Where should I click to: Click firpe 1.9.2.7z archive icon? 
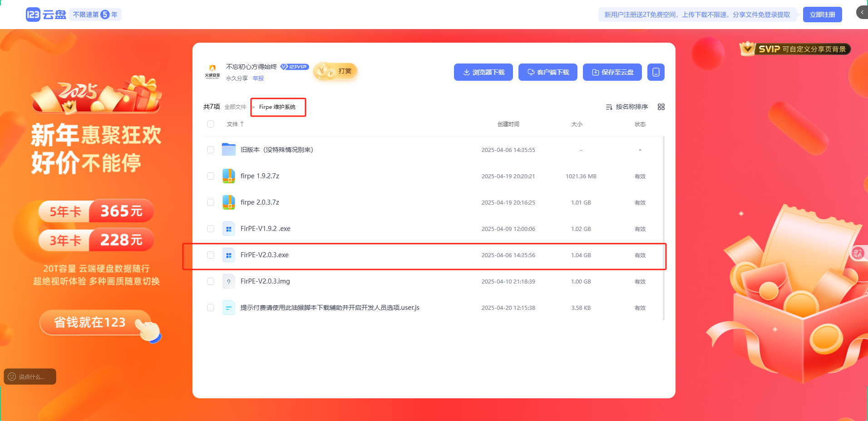pos(229,176)
